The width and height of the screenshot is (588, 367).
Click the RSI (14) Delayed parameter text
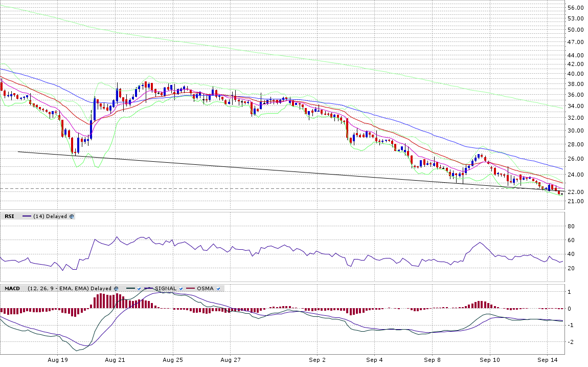point(50,217)
